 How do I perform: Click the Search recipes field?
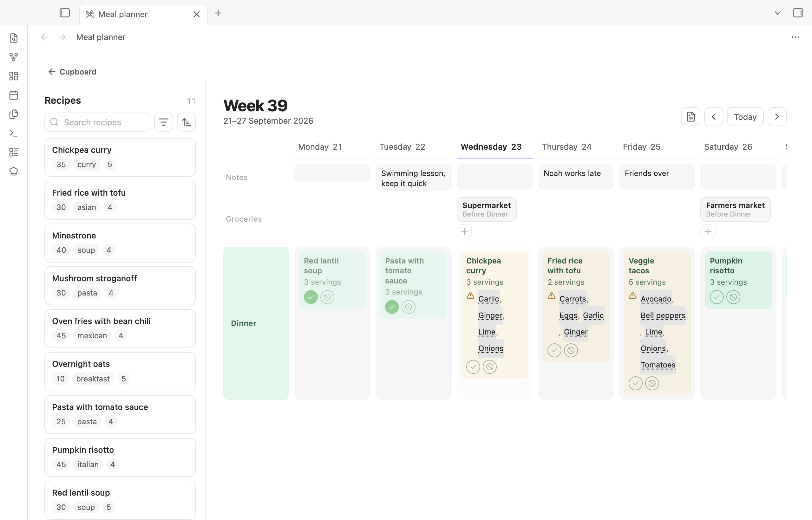(x=97, y=122)
